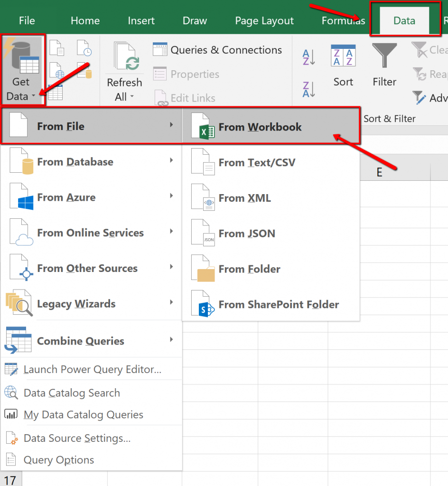Screen dimensions: 448x486
Task: Click the From Table/Range icon
Action: 56,92
